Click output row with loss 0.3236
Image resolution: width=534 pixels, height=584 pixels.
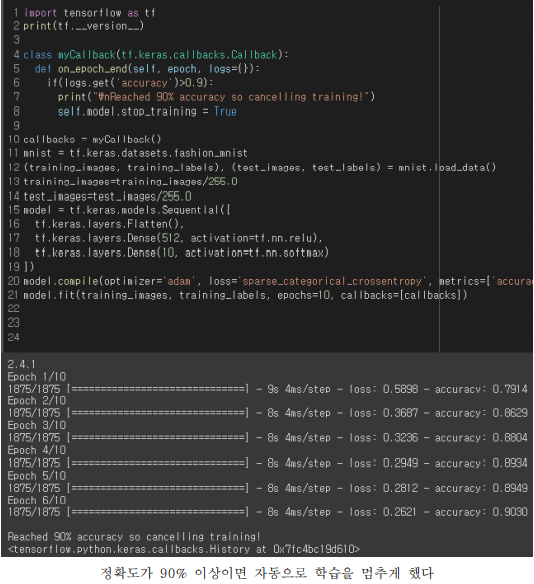click(x=267, y=438)
